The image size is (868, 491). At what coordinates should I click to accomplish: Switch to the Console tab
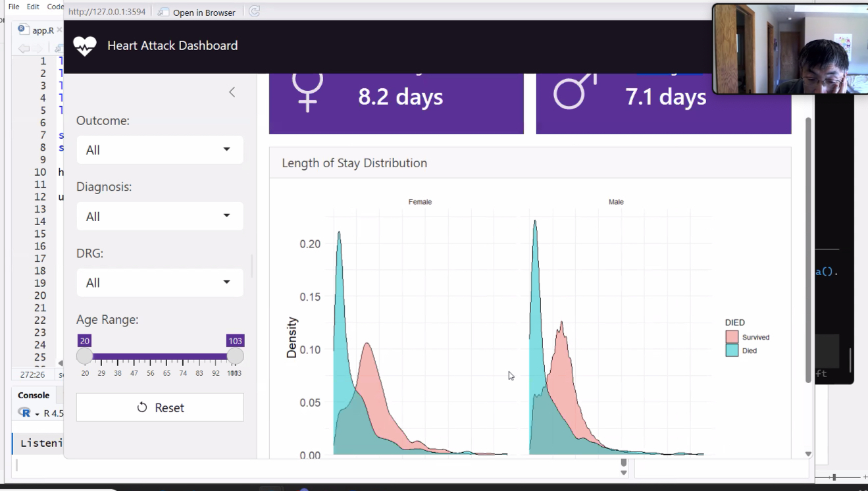click(34, 395)
